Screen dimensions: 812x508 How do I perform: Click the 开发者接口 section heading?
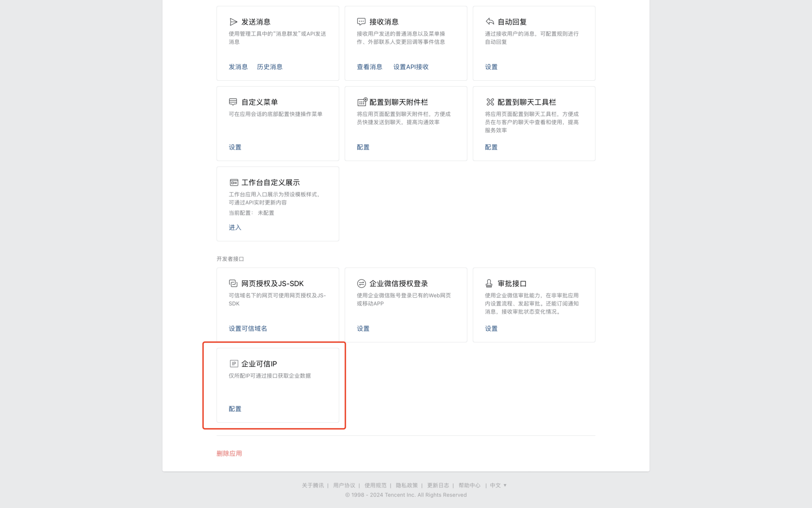click(230, 259)
